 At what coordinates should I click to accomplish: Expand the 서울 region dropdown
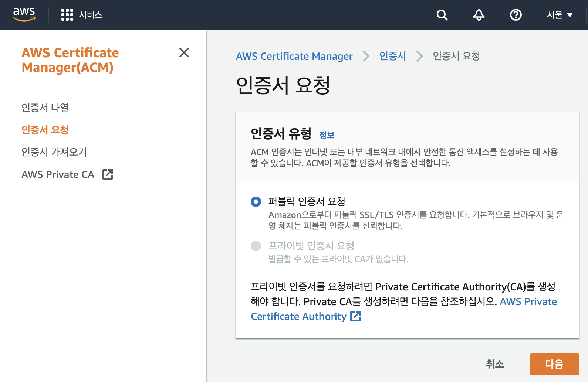(x=560, y=15)
